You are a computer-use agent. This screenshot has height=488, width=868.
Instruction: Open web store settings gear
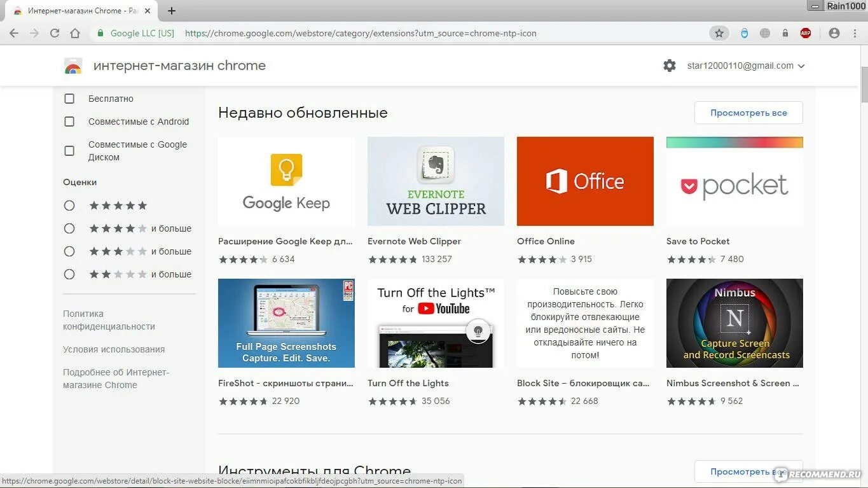pyautogui.click(x=670, y=66)
